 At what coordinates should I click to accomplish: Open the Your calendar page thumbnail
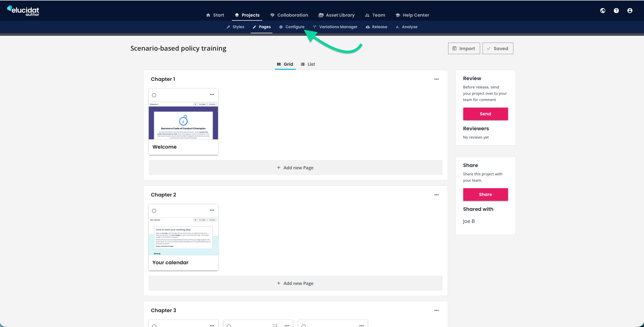[183, 236]
